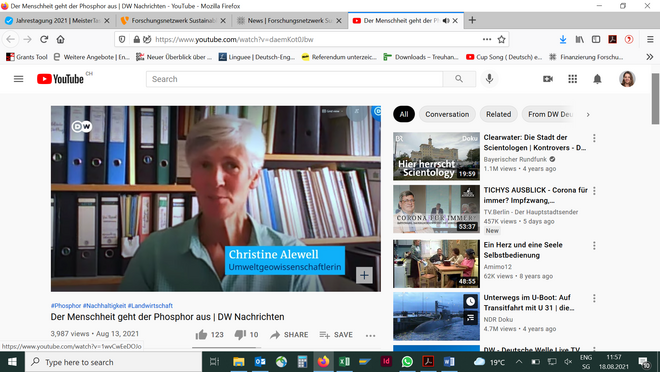This screenshot has height=372, width=660.
Task: Click the SHARE button below the video
Action: pyautogui.click(x=289, y=335)
